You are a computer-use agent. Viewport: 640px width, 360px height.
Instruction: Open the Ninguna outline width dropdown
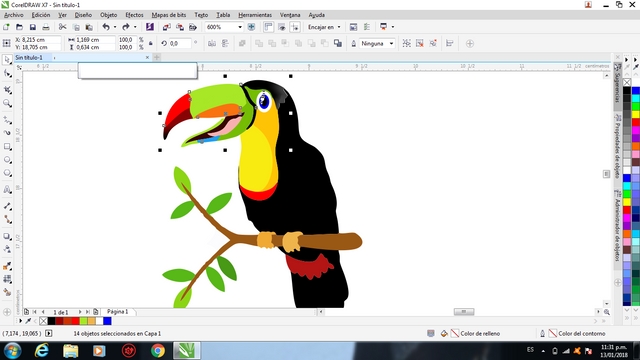click(x=391, y=43)
